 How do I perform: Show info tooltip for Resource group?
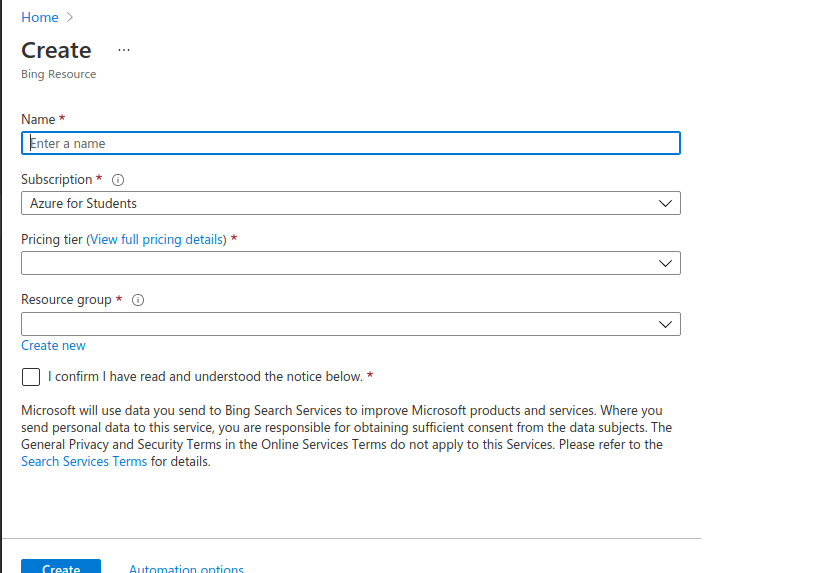pyautogui.click(x=138, y=300)
